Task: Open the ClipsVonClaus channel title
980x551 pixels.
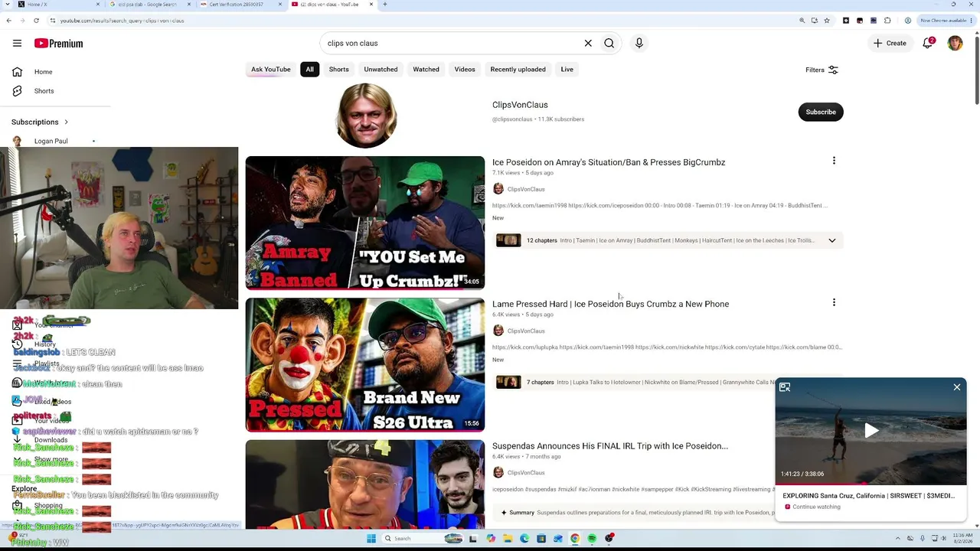Action: coord(520,105)
